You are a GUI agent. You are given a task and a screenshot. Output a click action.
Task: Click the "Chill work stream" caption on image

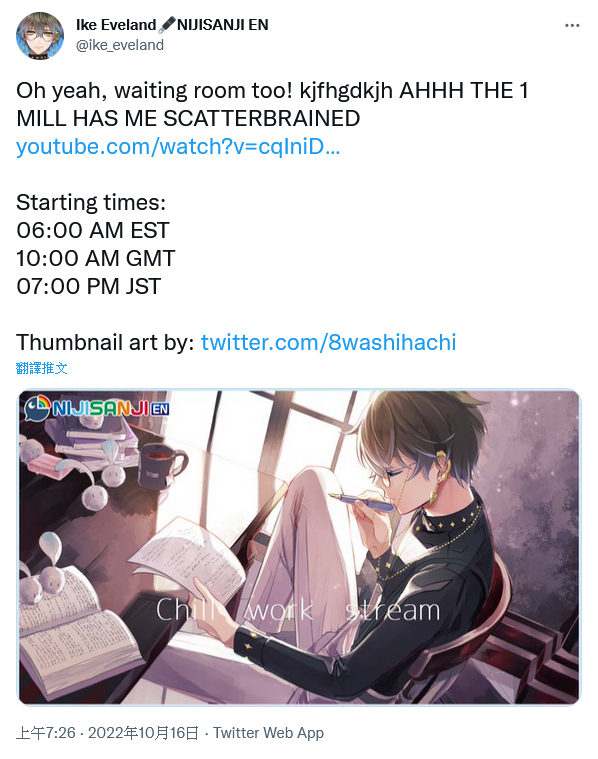tap(298, 609)
